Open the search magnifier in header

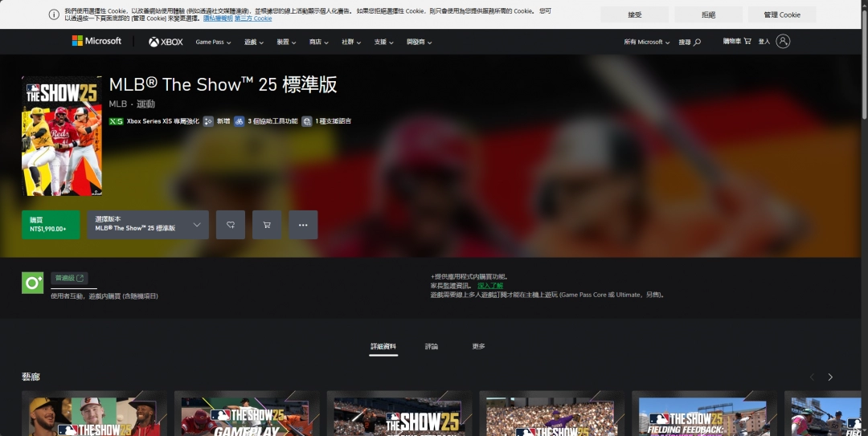point(697,42)
